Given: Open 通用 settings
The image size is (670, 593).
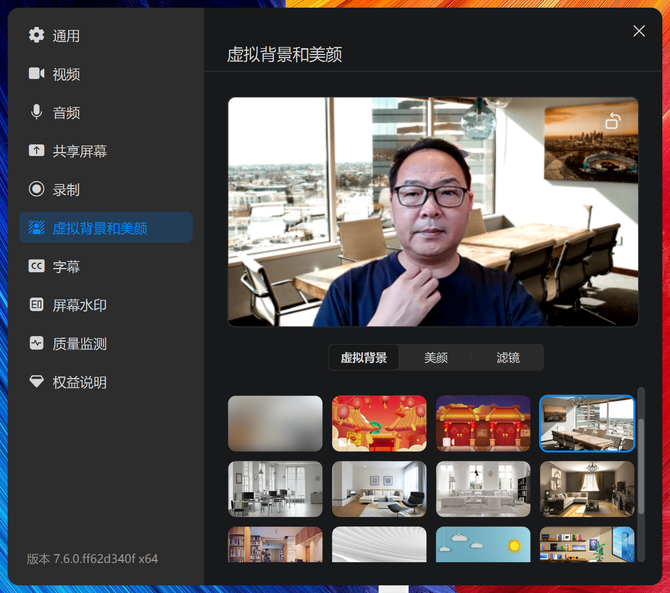Looking at the screenshot, I should [106, 35].
